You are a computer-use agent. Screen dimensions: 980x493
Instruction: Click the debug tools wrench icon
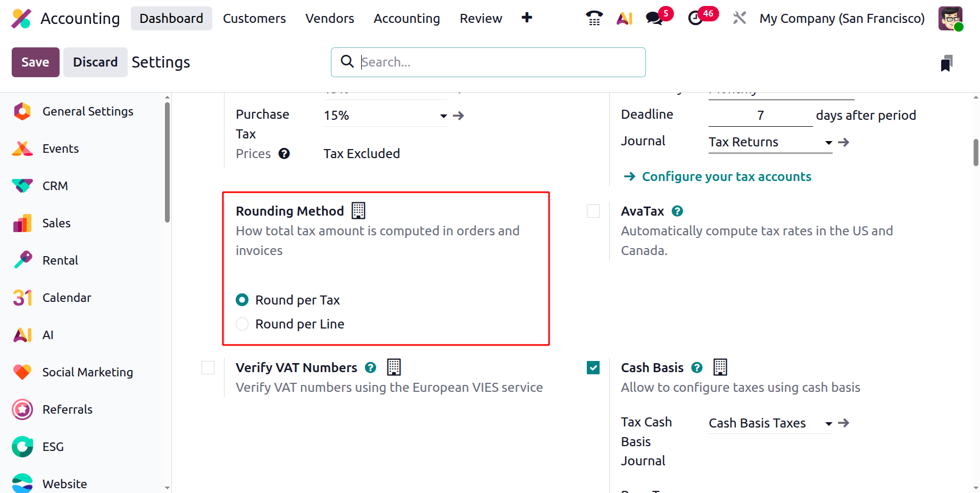pyautogui.click(x=739, y=19)
